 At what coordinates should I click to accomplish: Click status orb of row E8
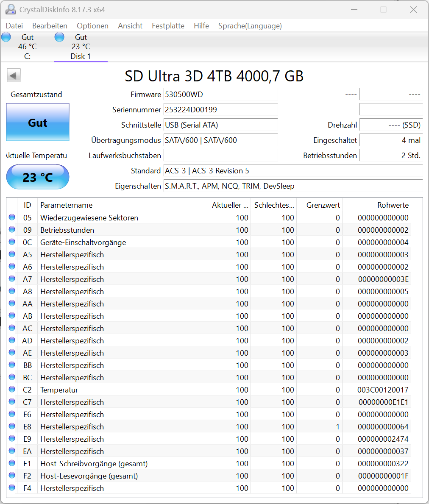(x=12, y=426)
